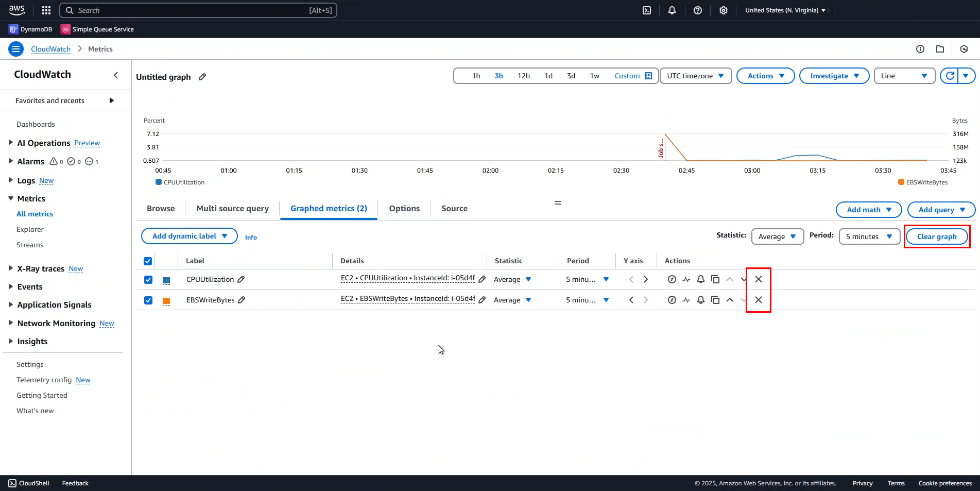This screenshot has width=980, height=491.
Task: Move the EBSWriteBytes row up
Action: [730, 300]
